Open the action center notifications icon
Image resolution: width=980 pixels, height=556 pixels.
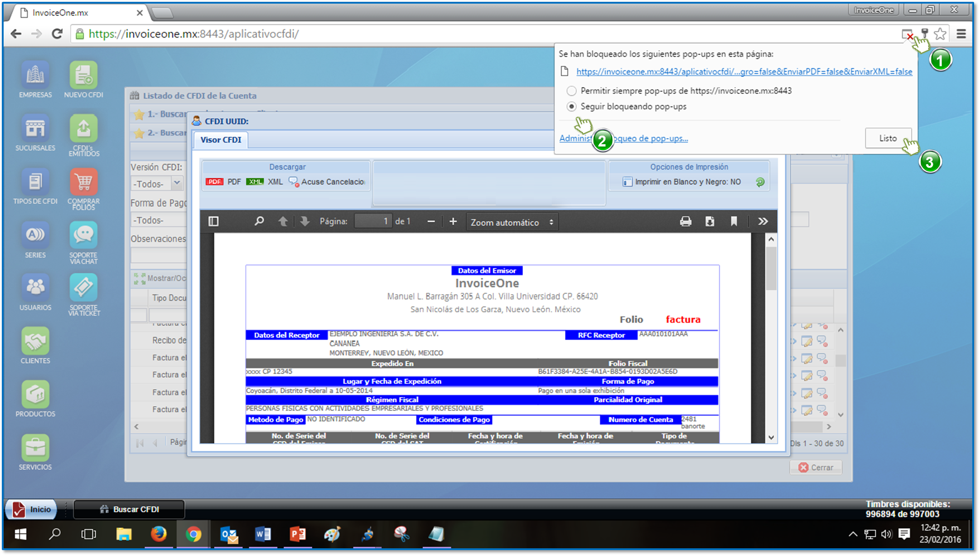pyautogui.click(x=904, y=534)
